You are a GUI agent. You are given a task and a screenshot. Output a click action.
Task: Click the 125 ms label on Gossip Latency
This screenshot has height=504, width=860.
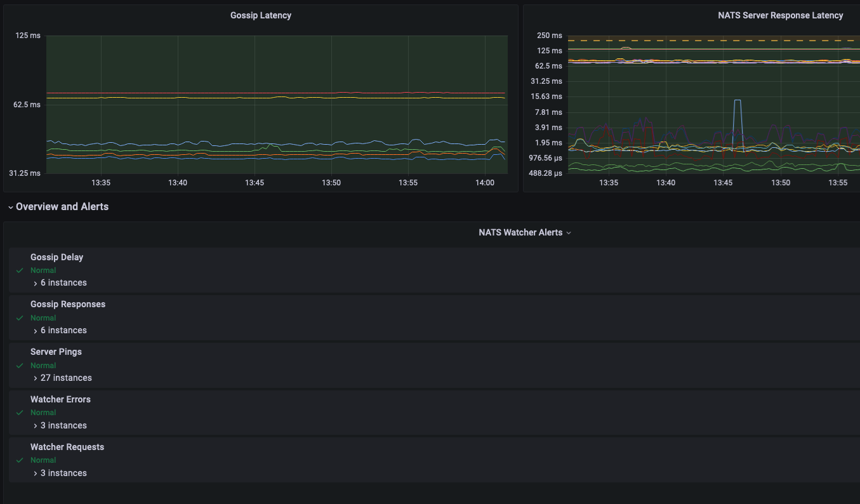[x=28, y=36]
